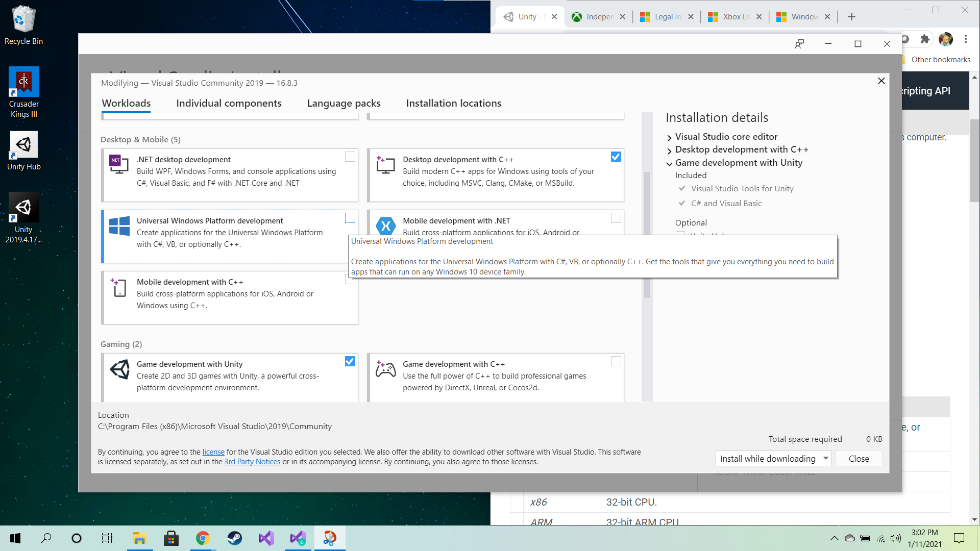980x551 pixels.
Task: Click the gamepad icon for Game development with C++
Action: pyautogui.click(x=385, y=369)
